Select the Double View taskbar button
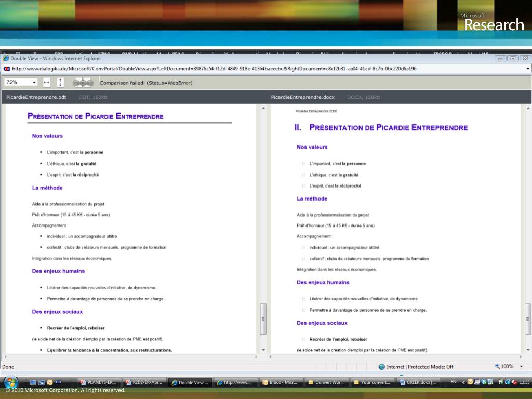The height and width of the screenshot is (399, 532). point(190,383)
